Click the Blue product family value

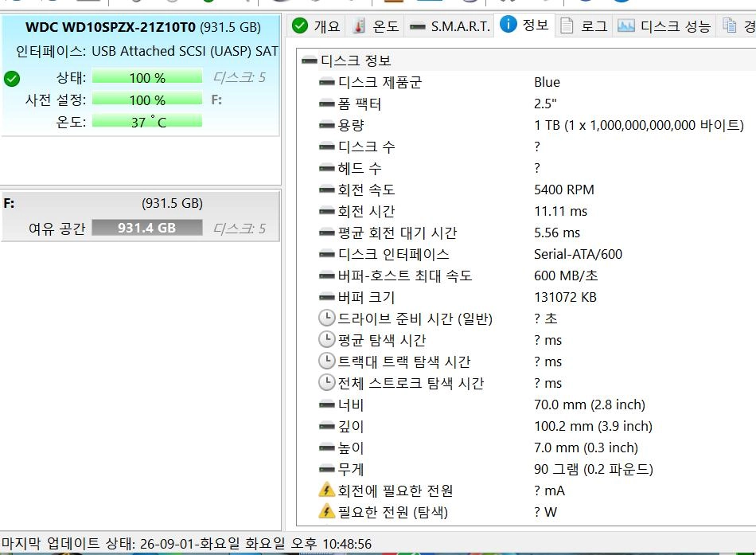click(x=547, y=83)
